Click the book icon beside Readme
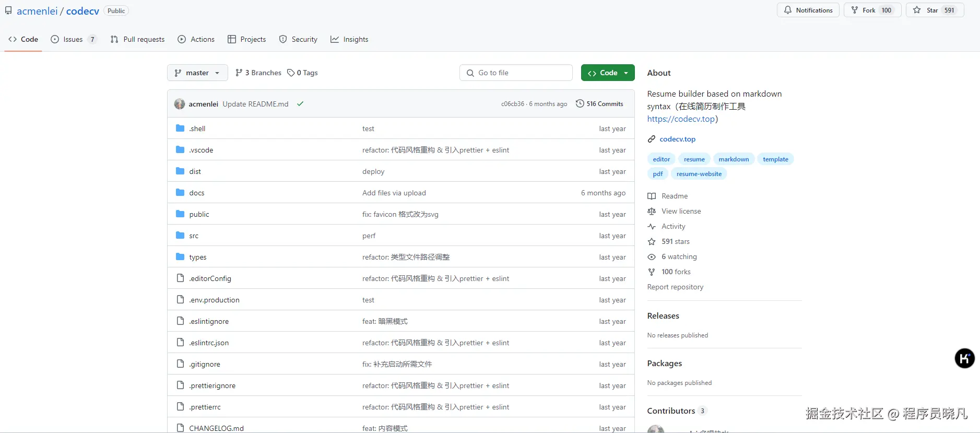Screen dimensions: 980x433 coord(652,196)
